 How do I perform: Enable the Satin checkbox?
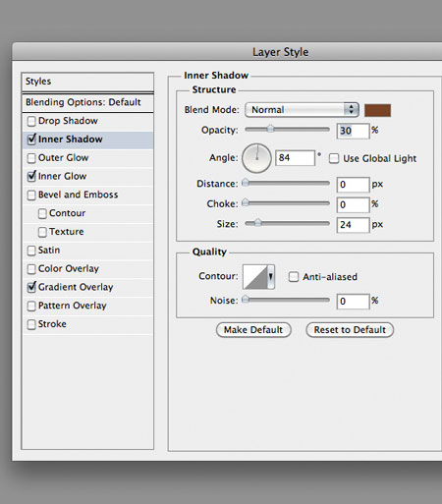(31, 251)
